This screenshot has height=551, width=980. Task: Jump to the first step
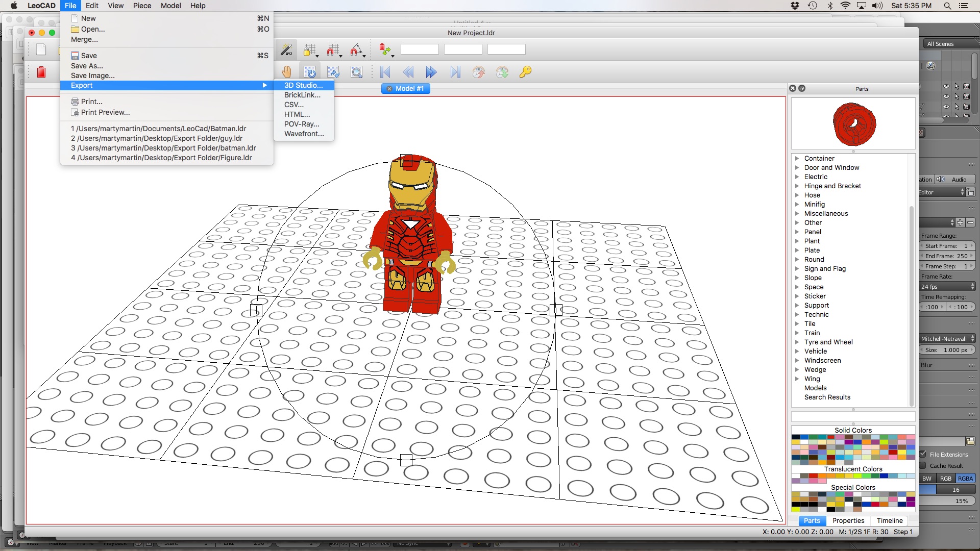pyautogui.click(x=385, y=72)
